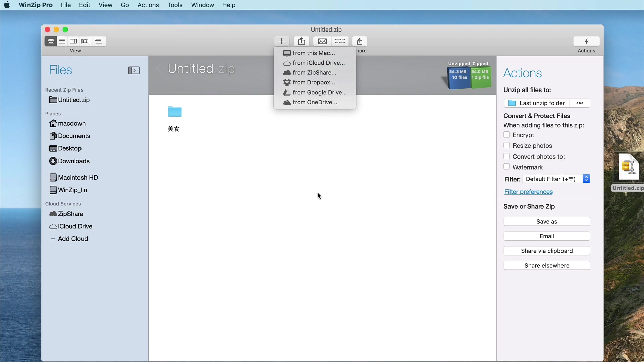
Task: Click the Save as button
Action: [547, 221]
